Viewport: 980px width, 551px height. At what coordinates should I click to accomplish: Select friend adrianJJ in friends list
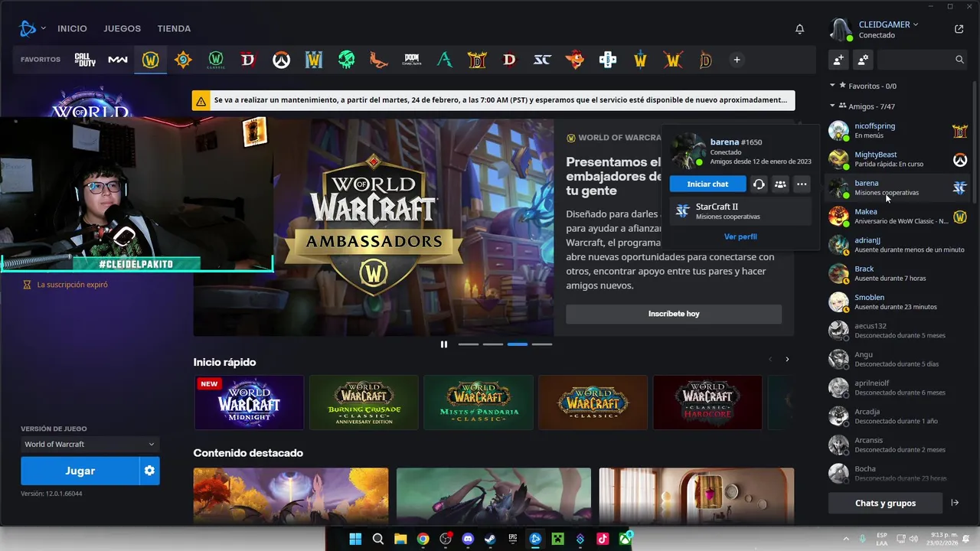[898, 245]
